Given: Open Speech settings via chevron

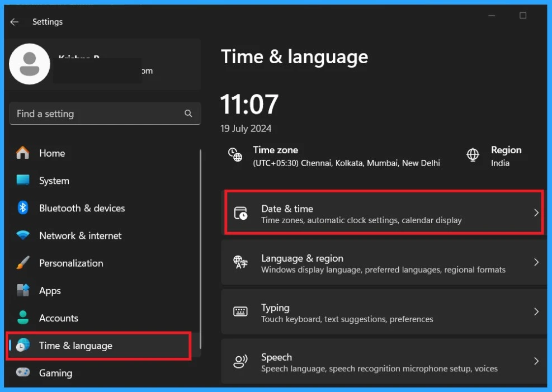Looking at the screenshot, I should tap(536, 361).
